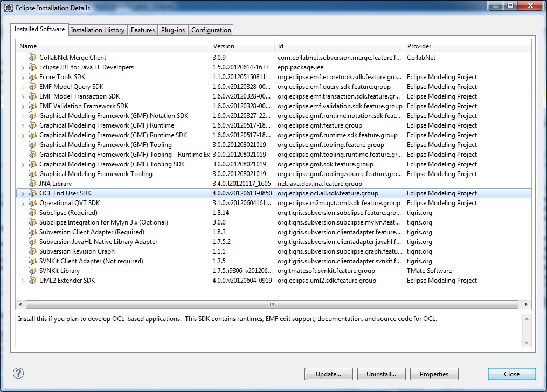Click the org.tmatesoft.svnkit.feature.group Id cell
The width and height of the screenshot is (547, 392).
[x=326, y=271]
